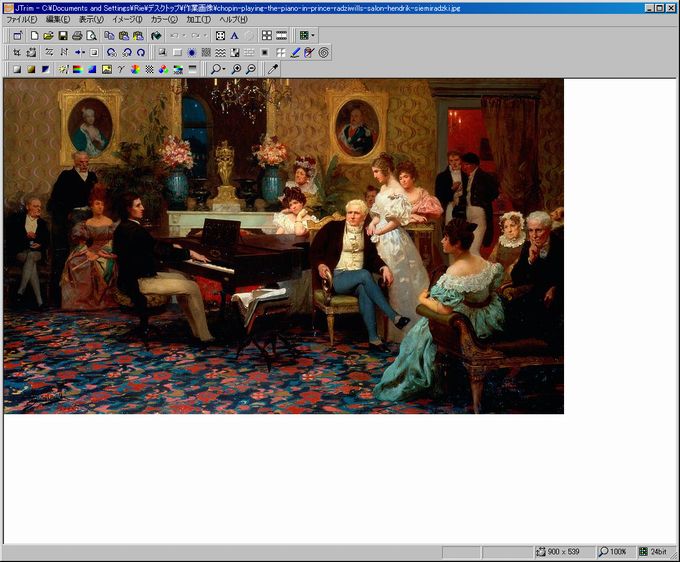
Task: Apply the drop shadow effect icon
Action: [x=162, y=52]
